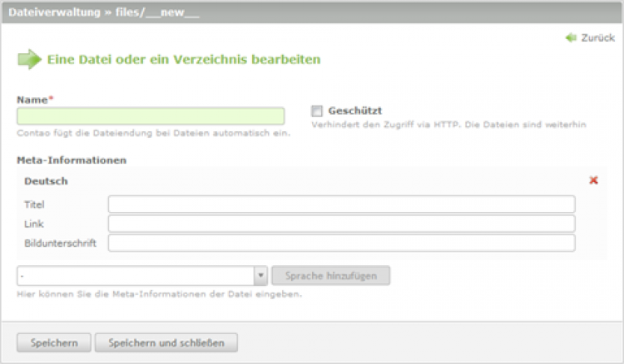This screenshot has height=364, width=624.
Task: Click the Speichern button
Action: (x=54, y=342)
